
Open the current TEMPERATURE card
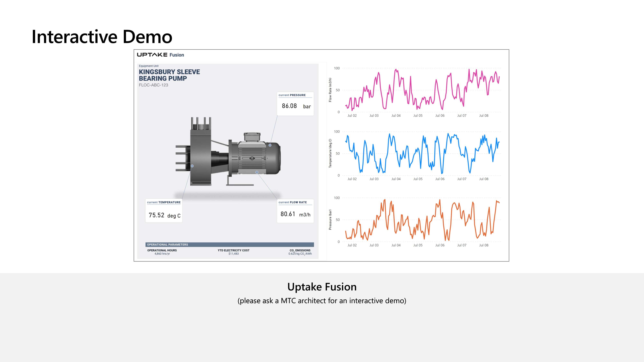pyautogui.click(x=164, y=211)
